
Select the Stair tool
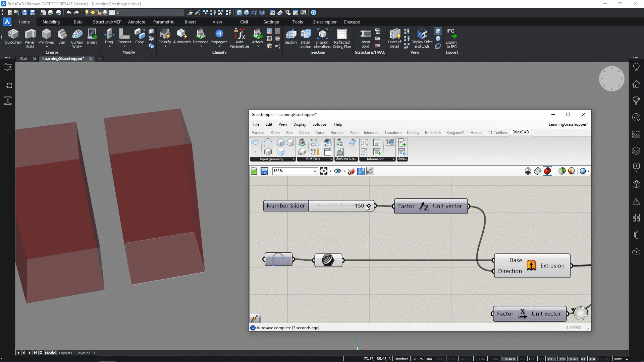[62, 37]
